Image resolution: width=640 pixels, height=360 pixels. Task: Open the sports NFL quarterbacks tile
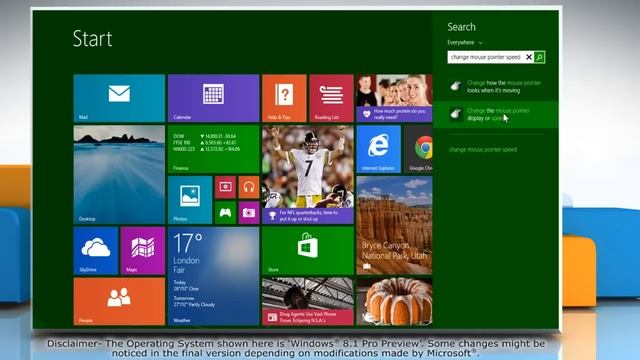pos(308,174)
